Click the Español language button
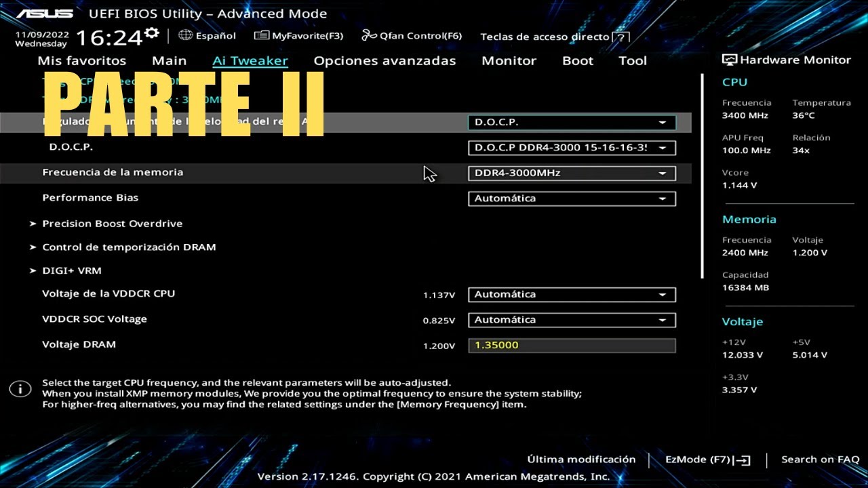 point(216,36)
